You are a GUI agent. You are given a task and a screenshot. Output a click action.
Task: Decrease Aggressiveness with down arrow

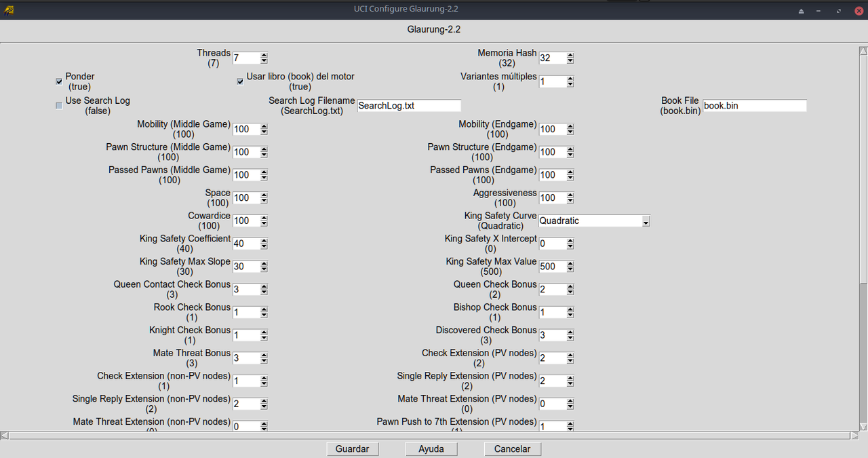[x=570, y=202]
